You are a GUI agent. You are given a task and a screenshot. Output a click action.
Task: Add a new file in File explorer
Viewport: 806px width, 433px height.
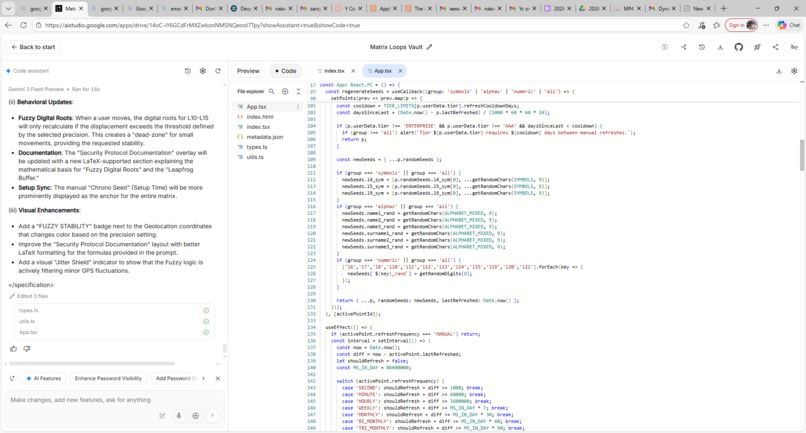tap(285, 92)
